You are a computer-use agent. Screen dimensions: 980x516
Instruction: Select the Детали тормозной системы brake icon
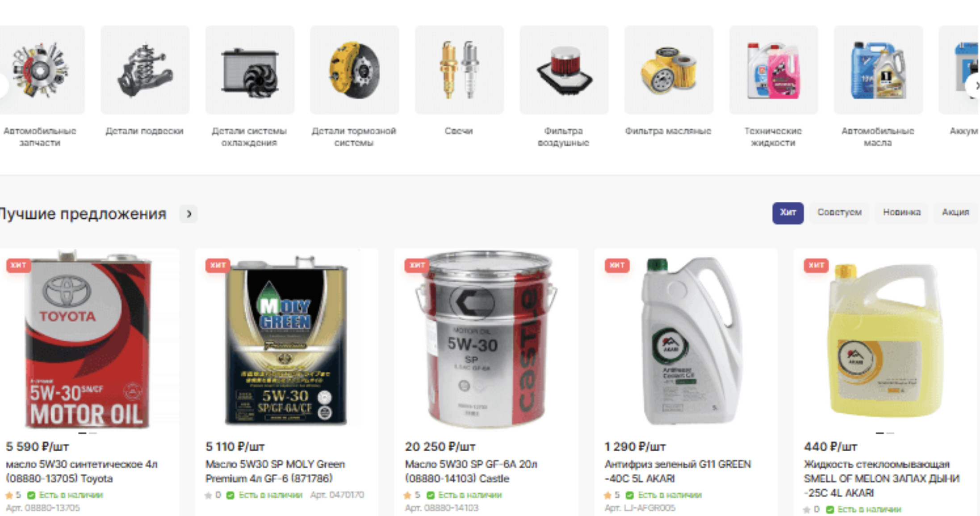click(x=355, y=70)
